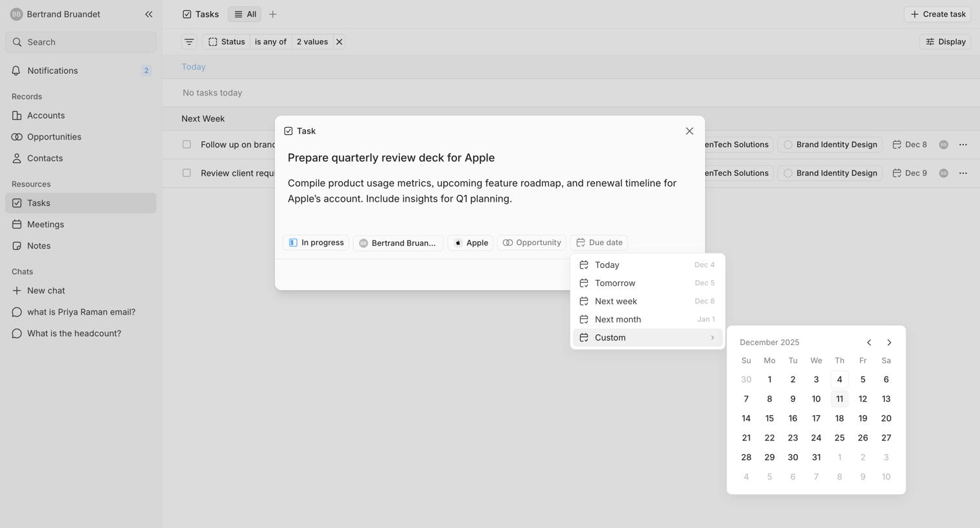Open the In progress status dropdown
Image resolution: width=980 pixels, height=528 pixels.
point(316,243)
